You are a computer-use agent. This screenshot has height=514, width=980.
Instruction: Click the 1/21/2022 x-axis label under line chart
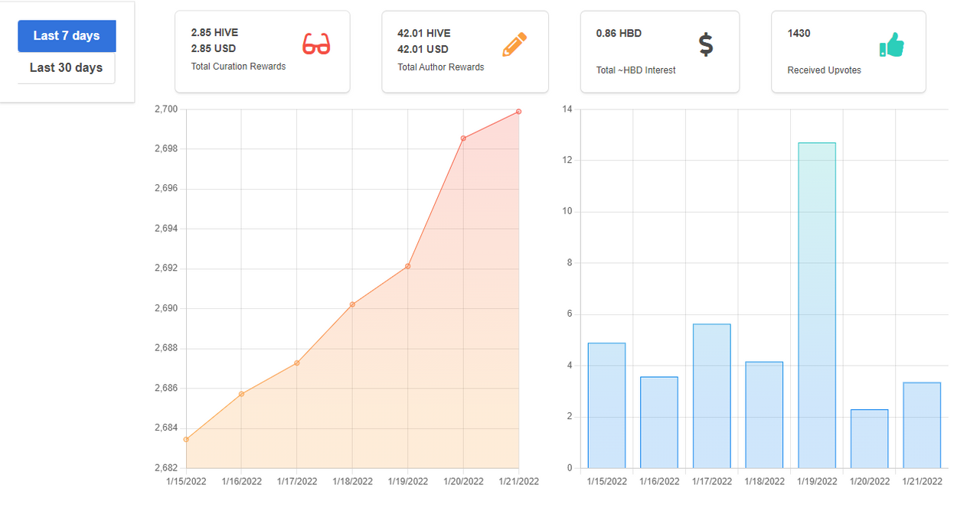click(519, 482)
